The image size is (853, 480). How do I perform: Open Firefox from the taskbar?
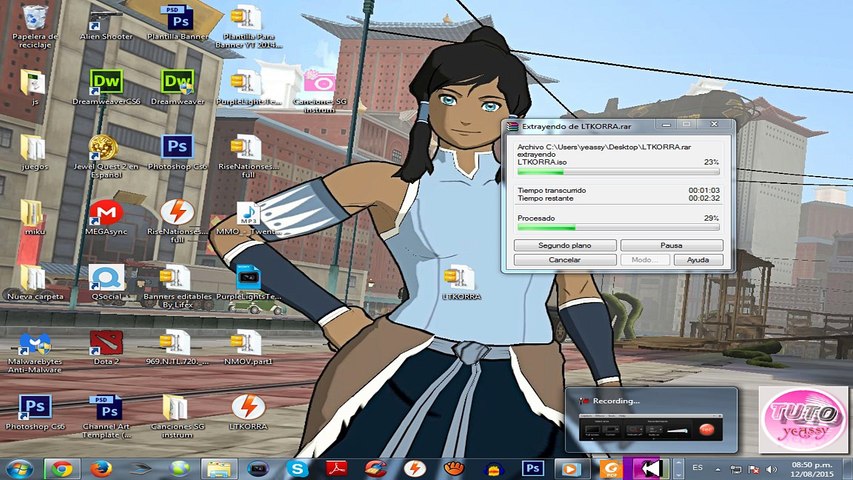(101, 469)
